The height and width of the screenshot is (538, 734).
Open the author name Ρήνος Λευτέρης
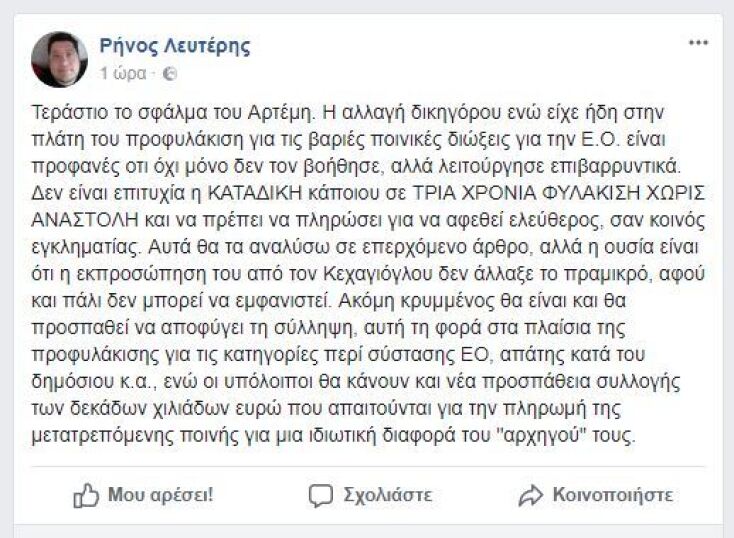tap(174, 45)
